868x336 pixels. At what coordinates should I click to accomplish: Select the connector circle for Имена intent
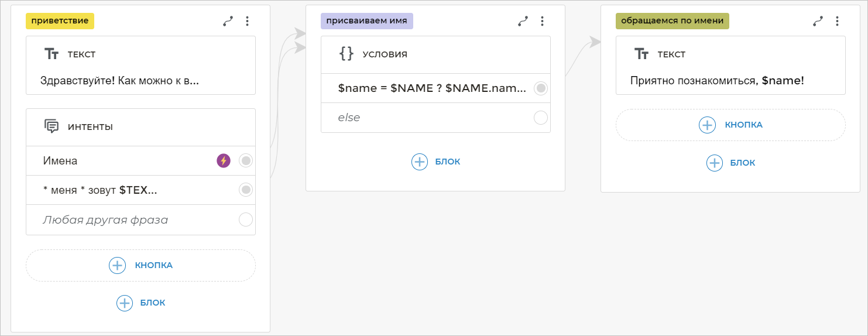click(x=246, y=160)
